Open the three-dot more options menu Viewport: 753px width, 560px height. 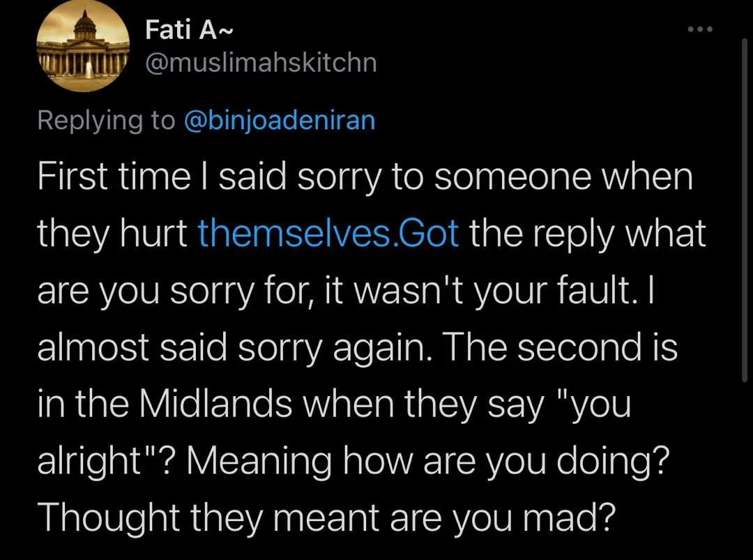pyautogui.click(x=700, y=29)
